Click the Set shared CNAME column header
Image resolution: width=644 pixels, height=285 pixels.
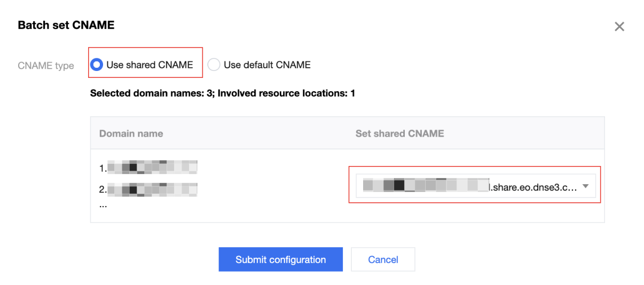(x=399, y=133)
